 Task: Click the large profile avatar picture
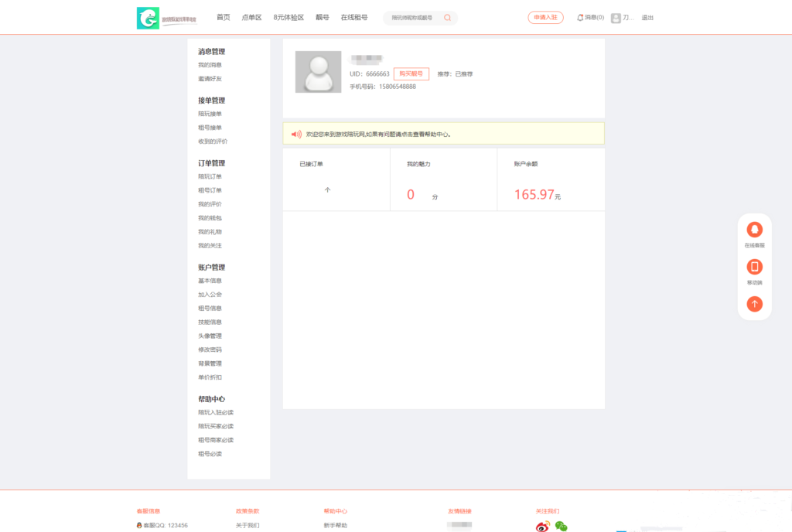[318, 72]
